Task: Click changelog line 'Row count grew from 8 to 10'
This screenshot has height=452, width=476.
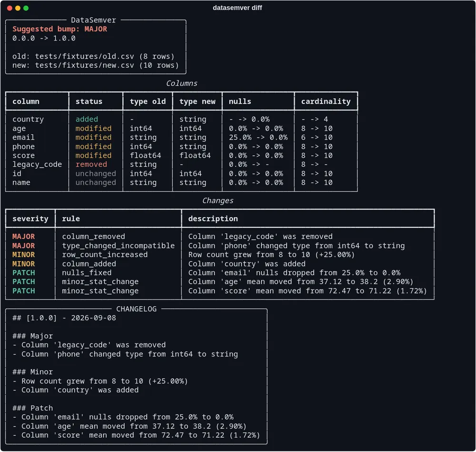Action: pos(100,381)
